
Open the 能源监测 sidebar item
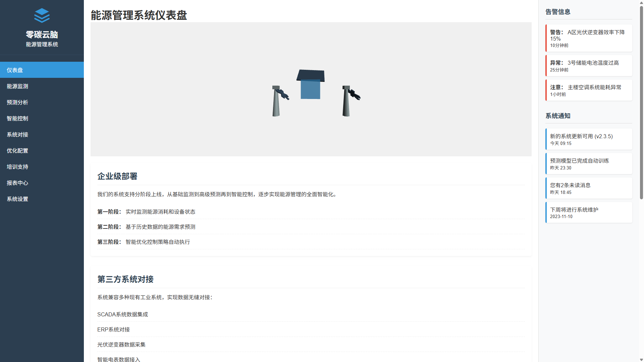click(x=42, y=86)
